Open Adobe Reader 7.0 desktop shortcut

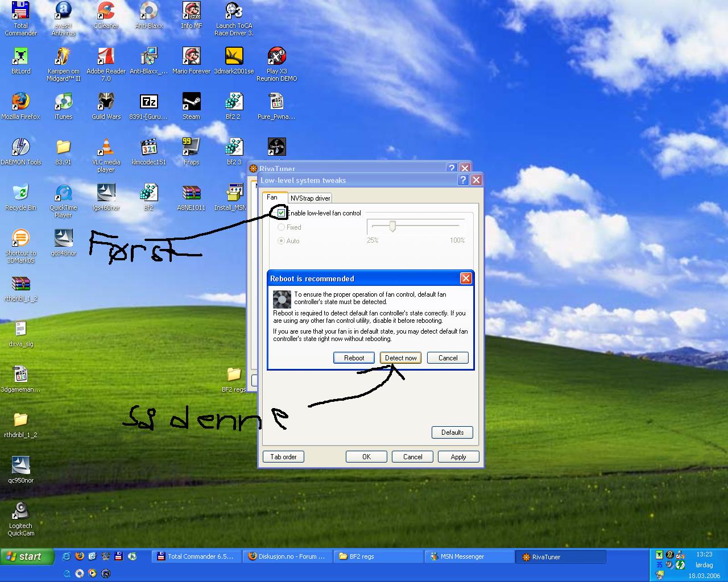pos(106,64)
